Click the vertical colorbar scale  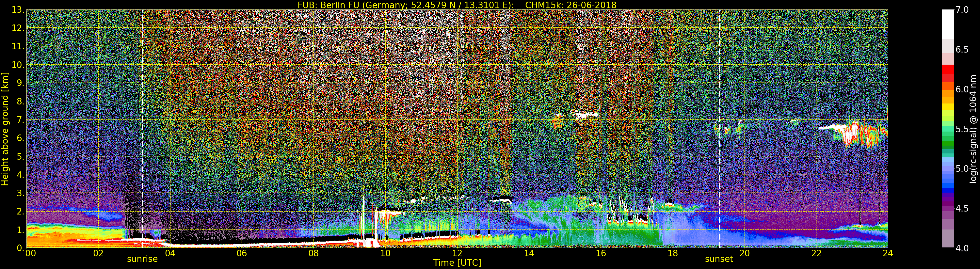pyautogui.click(x=948, y=129)
